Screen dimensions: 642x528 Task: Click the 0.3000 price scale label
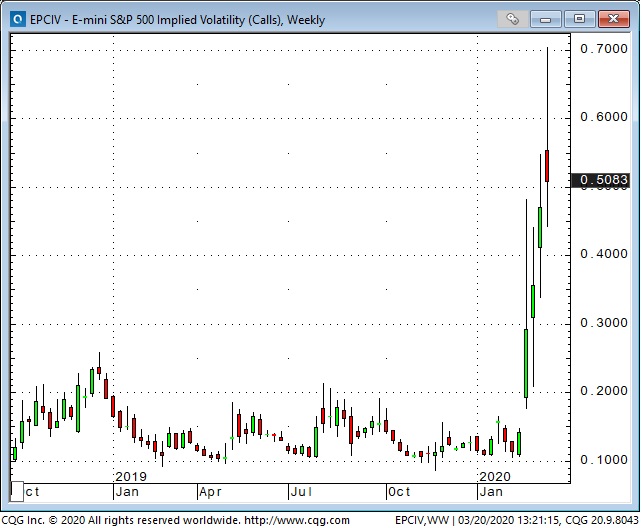[604, 323]
